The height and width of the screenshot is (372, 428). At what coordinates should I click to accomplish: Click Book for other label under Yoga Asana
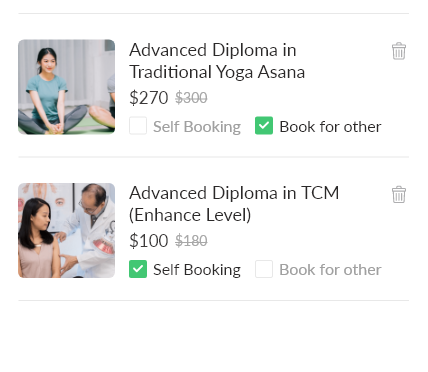330,127
